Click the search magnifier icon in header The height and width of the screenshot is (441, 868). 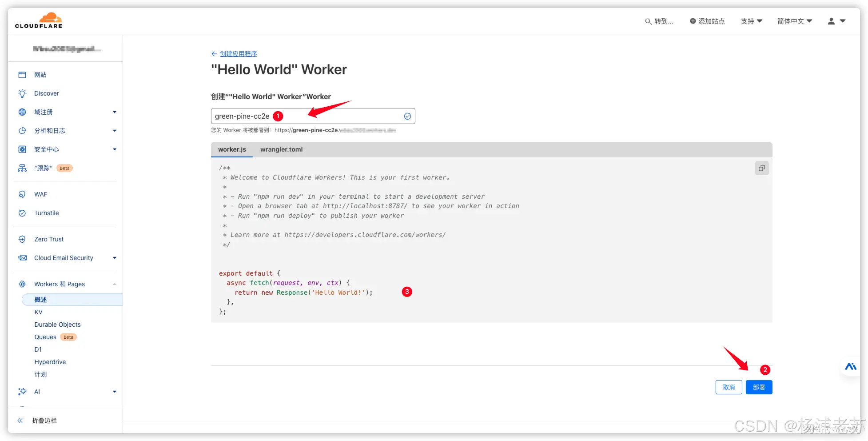pyautogui.click(x=648, y=21)
